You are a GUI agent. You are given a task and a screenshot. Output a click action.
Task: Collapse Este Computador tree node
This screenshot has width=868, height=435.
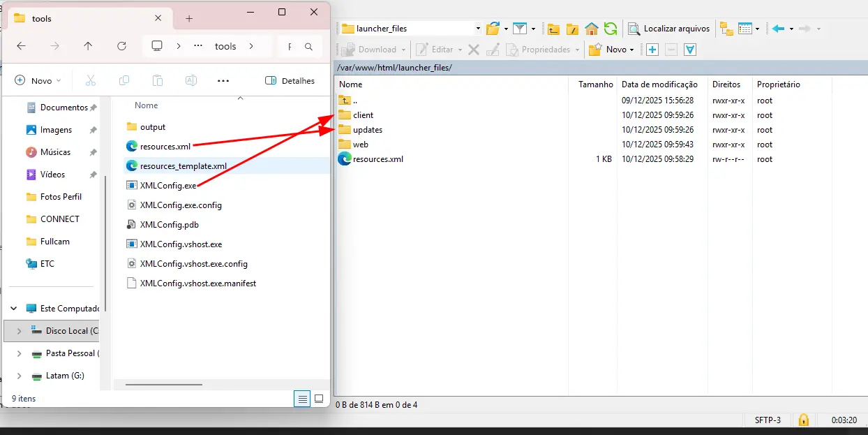coord(13,309)
